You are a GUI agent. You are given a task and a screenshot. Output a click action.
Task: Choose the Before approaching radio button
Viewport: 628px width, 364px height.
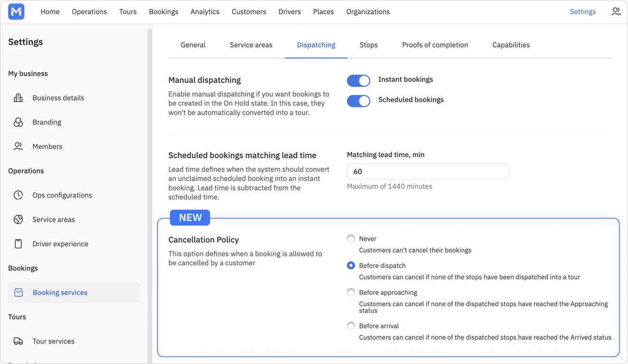tap(351, 292)
